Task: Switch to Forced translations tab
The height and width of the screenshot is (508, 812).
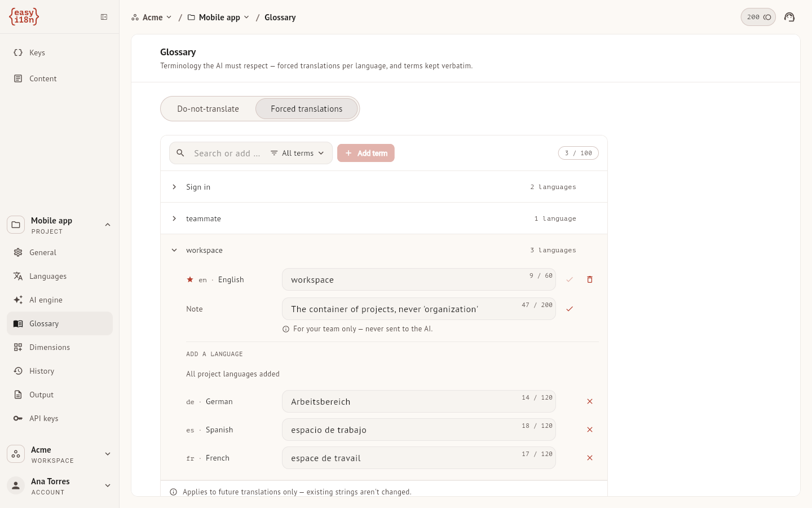Action: coord(307,109)
